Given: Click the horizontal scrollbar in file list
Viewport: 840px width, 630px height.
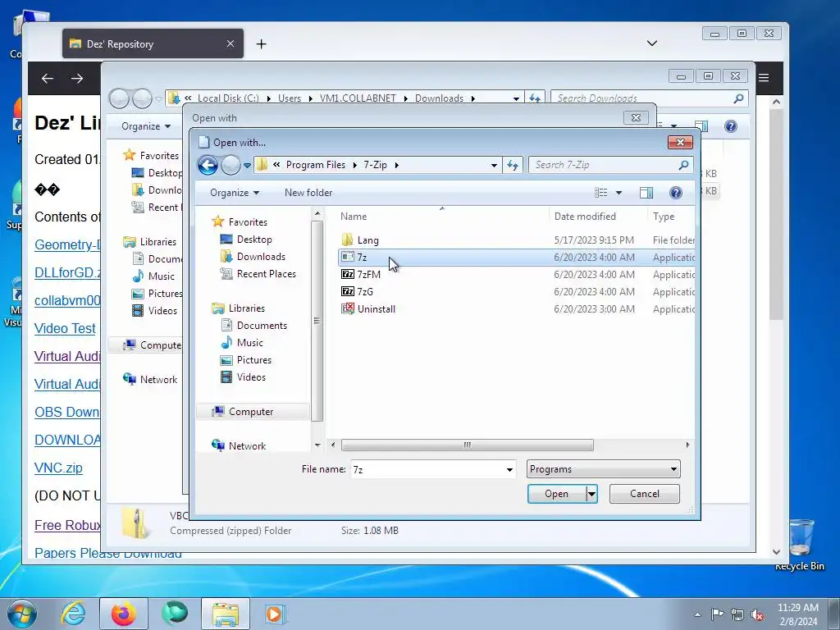Looking at the screenshot, I should coord(467,445).
